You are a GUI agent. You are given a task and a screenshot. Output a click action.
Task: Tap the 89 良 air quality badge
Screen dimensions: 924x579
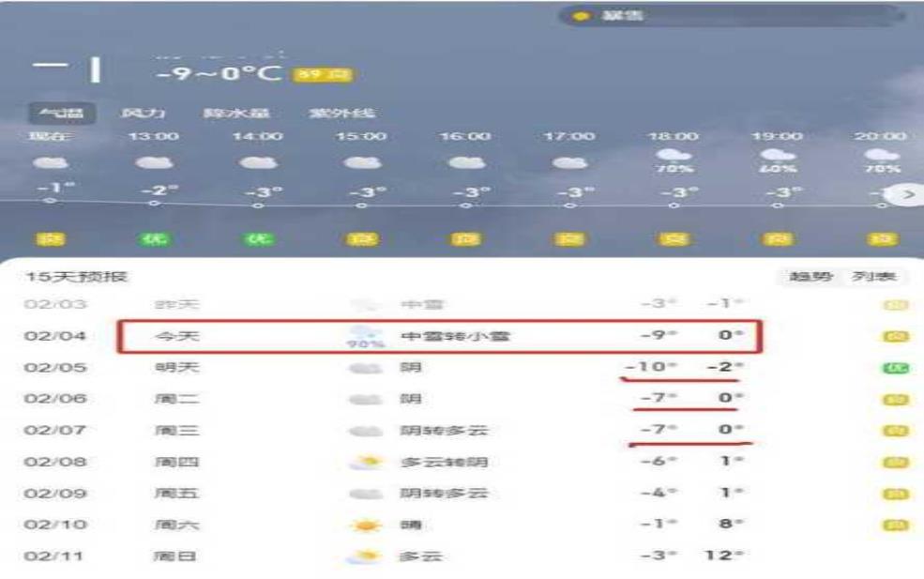pos(323,74)
